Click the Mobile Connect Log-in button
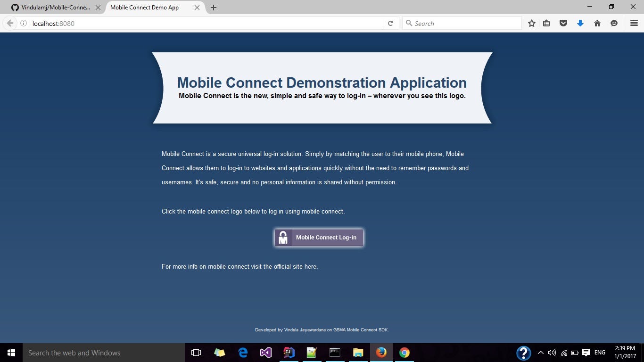Image resolution: width=644 pixels, height=362 pixels. (x=319, y=238)
